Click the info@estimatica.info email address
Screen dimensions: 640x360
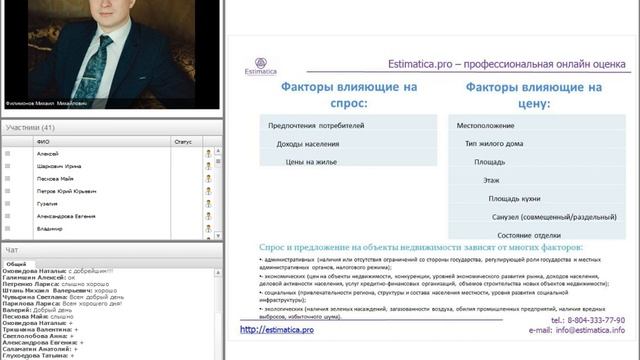[x=590, y=330]
